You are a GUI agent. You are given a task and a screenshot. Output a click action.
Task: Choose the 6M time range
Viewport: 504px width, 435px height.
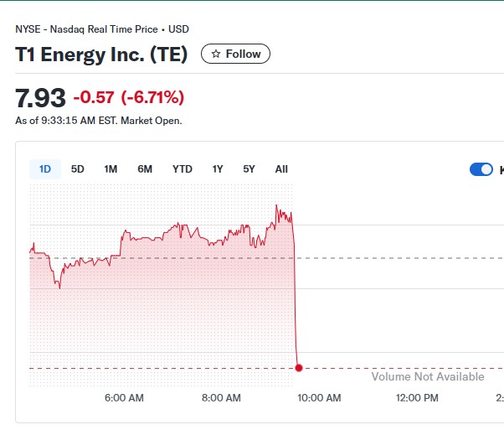[145, 169]
